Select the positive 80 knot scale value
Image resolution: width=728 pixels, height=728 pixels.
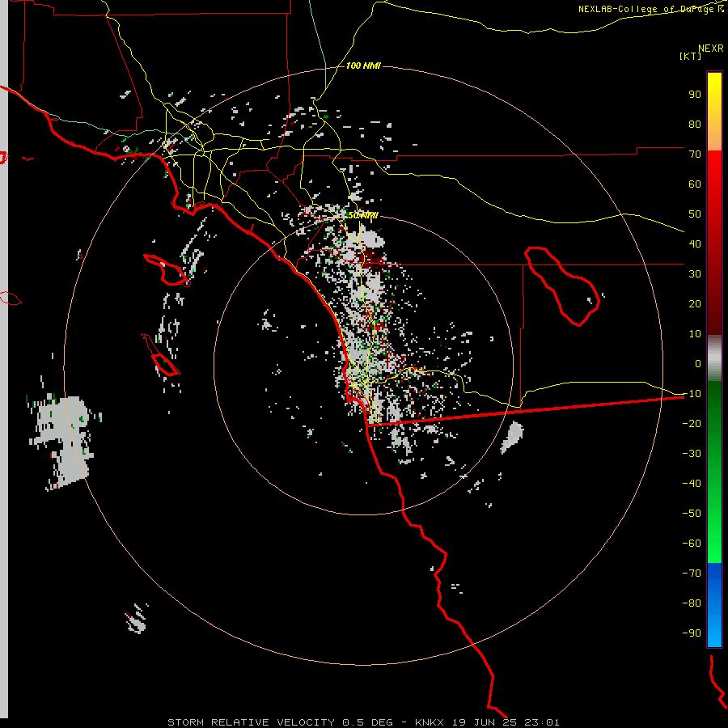[695, 125]
